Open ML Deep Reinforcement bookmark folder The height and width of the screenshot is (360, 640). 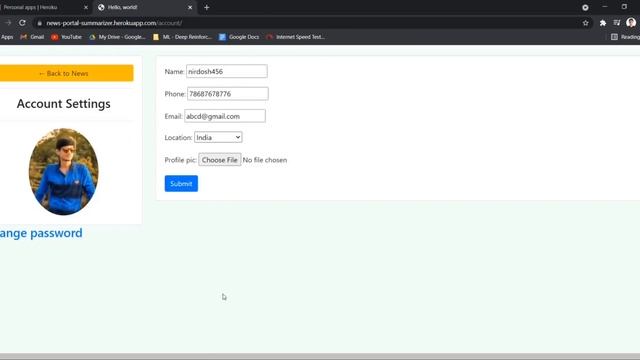(182, 37)
